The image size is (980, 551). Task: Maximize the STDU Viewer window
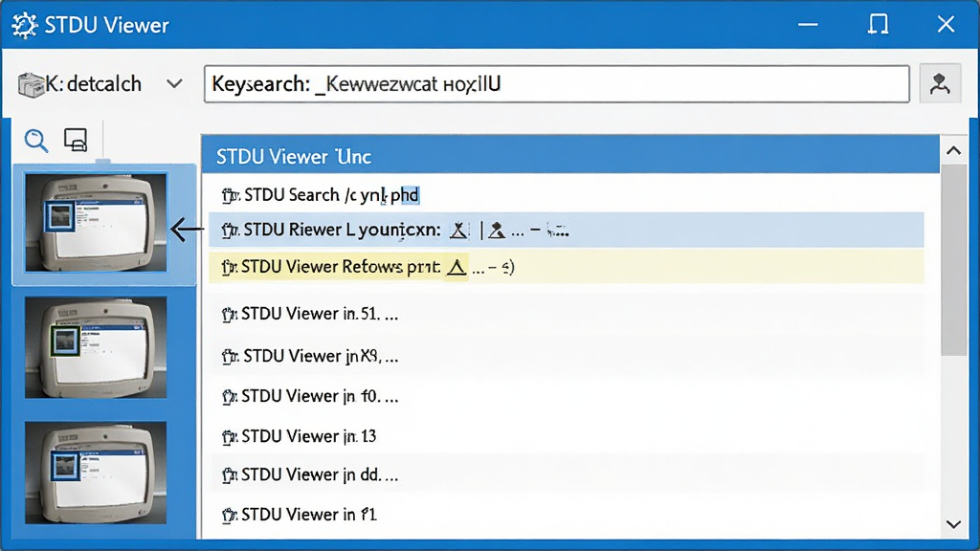click(x=878, y=24)
